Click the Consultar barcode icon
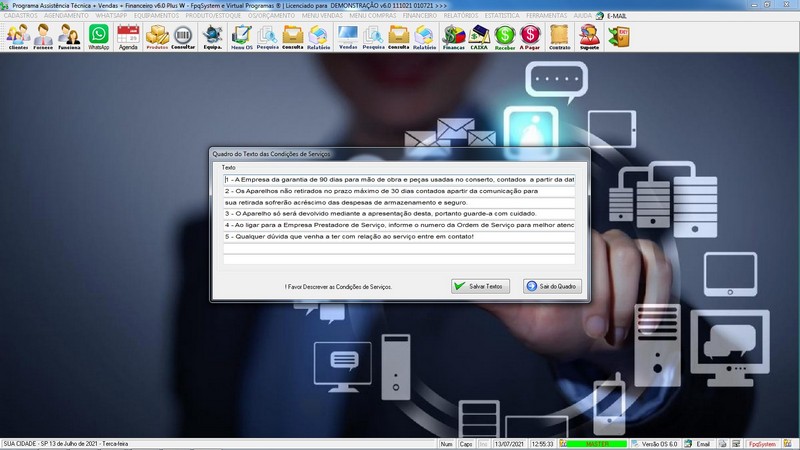Image resolution: width=800 pixels, height=450 pixels. click(183, 37)
